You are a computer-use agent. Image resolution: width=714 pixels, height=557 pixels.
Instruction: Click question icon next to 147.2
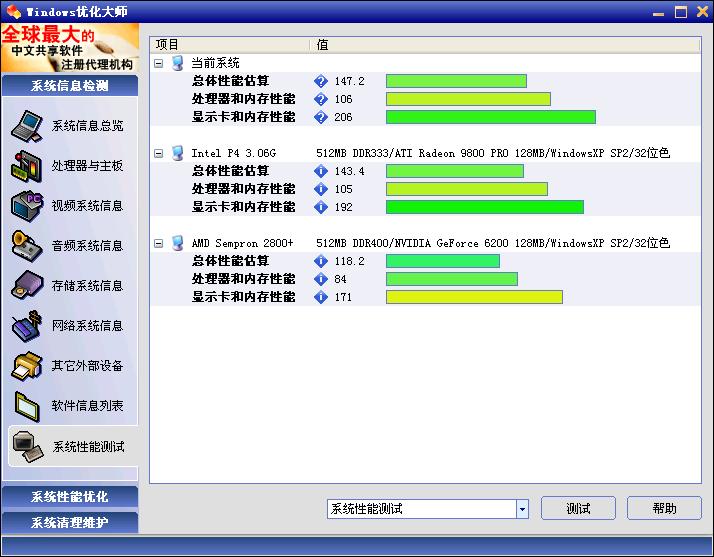[x=321, y=81]
